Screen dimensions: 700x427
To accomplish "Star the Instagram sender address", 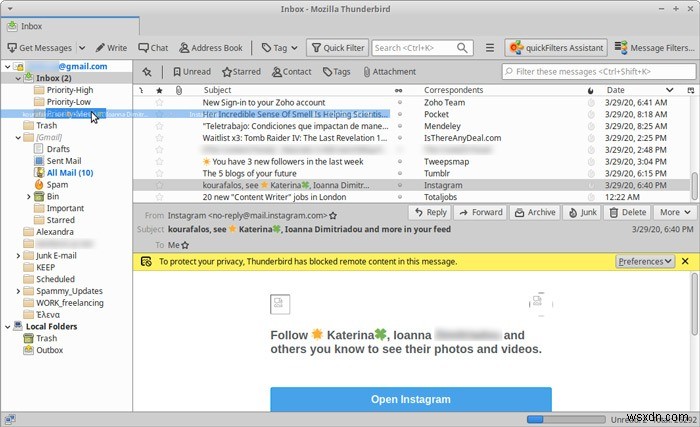I will click(333, 216).
